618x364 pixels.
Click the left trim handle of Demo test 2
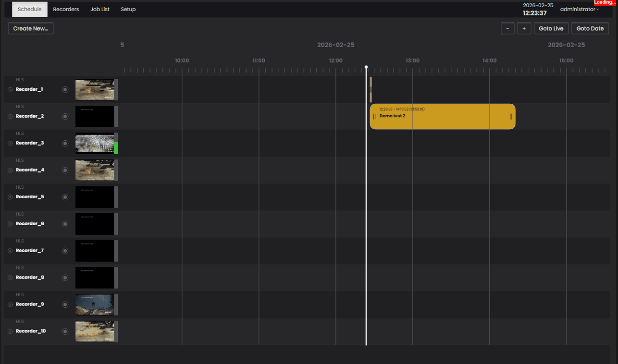tap(374, 116)
